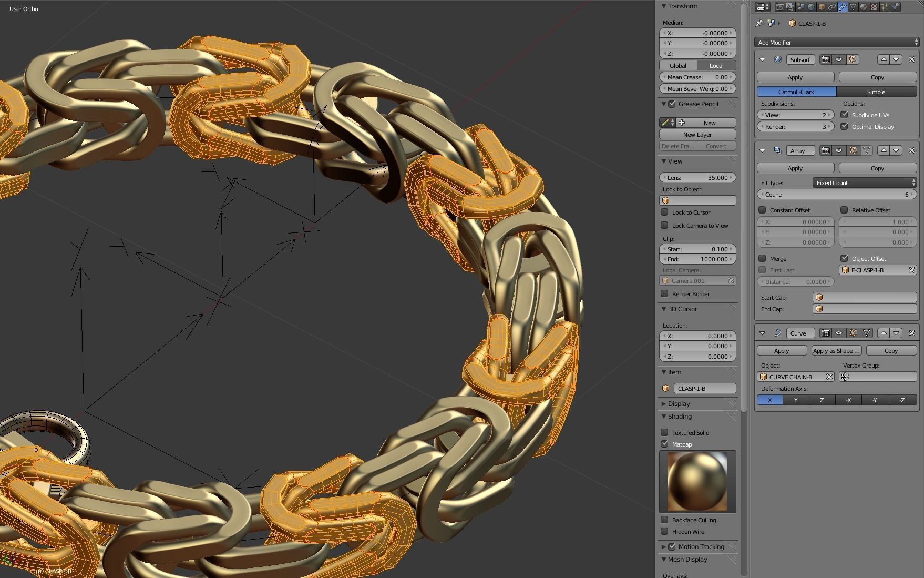
Task: Enable Relative Offset checkbox
Action: (x=844, y=210)
